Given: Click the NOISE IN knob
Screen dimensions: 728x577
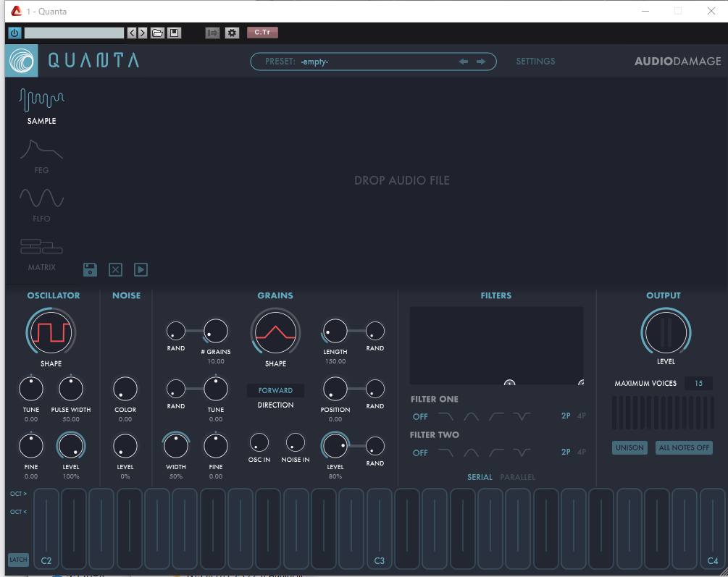Looking at the screenshot, I should (x=296, y=443).
